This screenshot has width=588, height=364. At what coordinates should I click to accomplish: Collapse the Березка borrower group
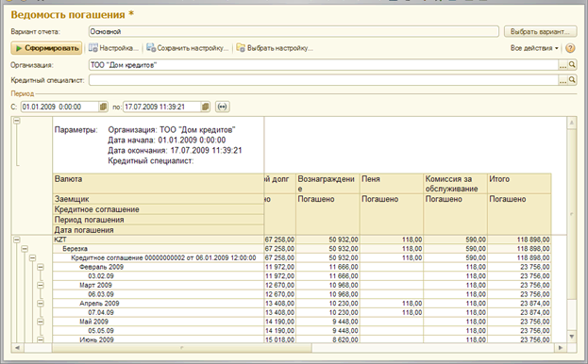click(x=25, y=249)
